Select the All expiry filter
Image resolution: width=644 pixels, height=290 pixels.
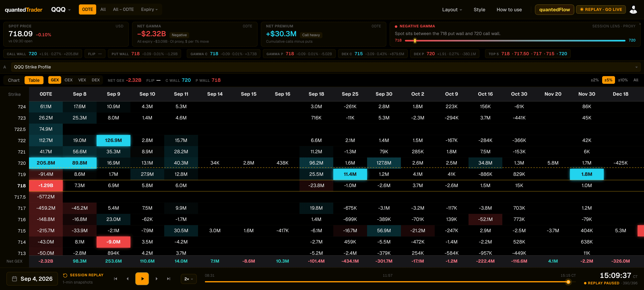103,9
